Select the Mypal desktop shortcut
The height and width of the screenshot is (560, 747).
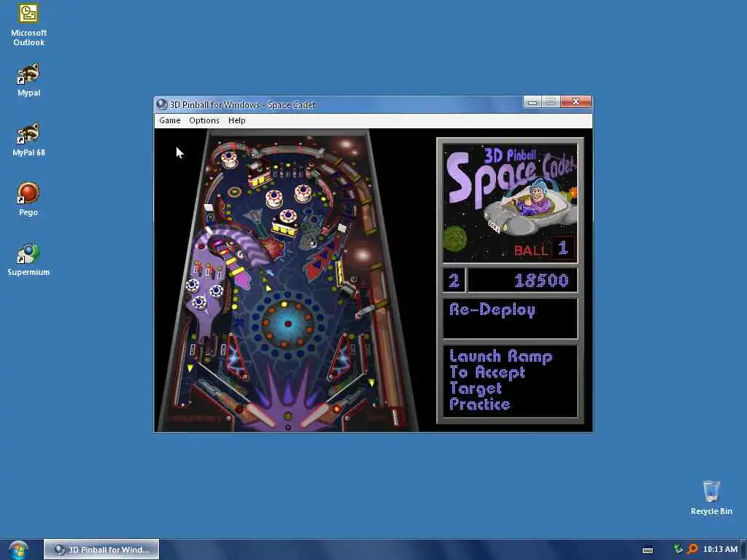pyautogui.click(x=28, y=80)
